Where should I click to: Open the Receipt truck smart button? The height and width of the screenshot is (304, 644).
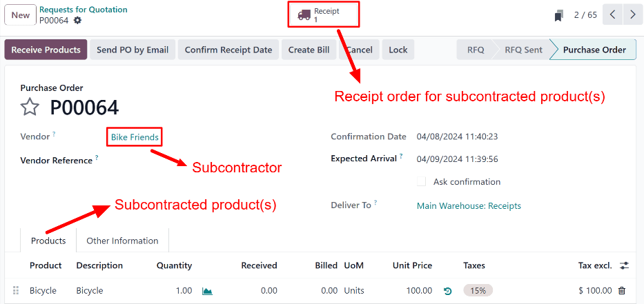324,14
